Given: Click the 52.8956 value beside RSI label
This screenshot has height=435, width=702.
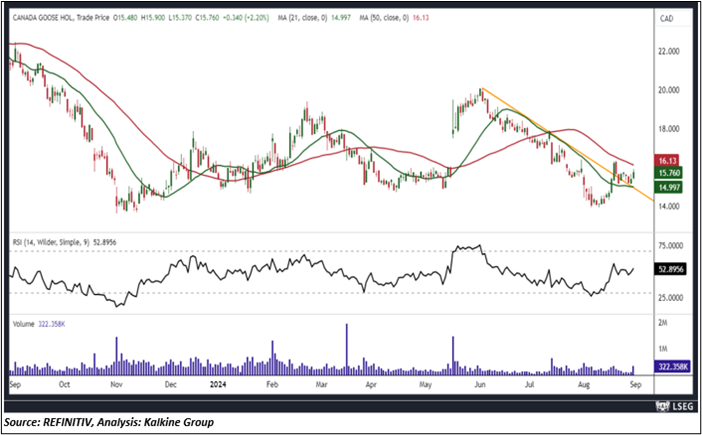Looking at the screenshot, I should [104, 242].
